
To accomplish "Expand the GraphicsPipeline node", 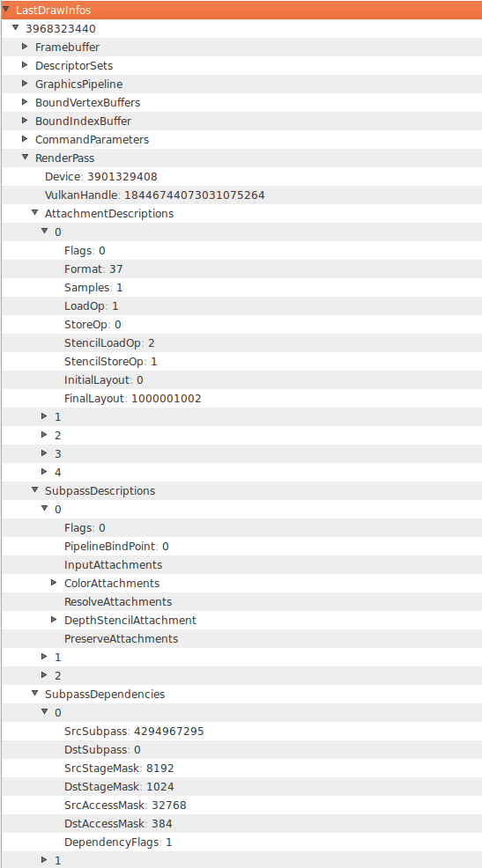I will (25, 84).
